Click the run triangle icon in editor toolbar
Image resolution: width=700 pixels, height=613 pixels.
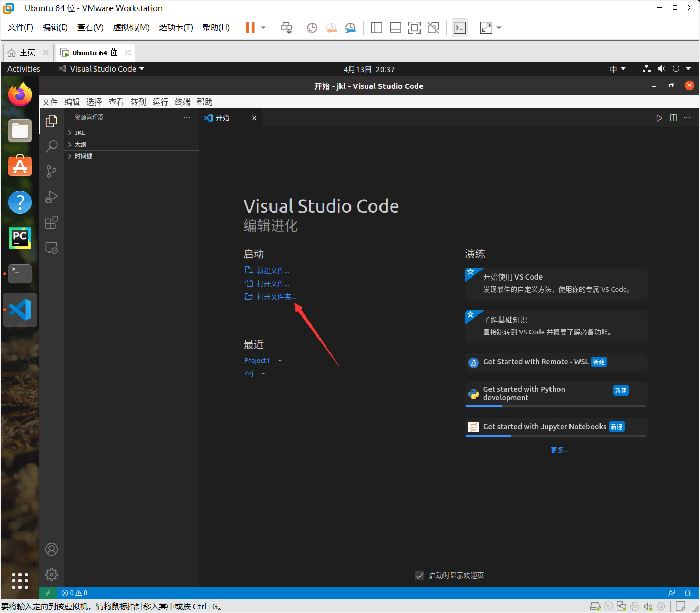[x=659, y=118]
